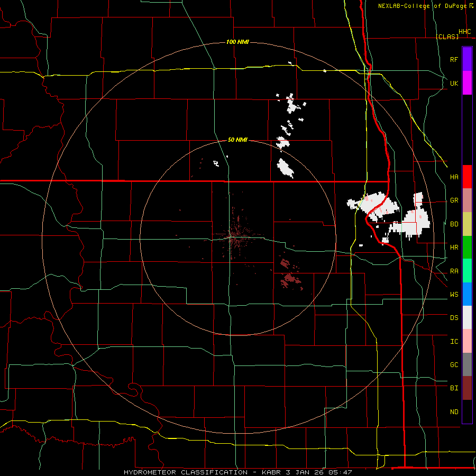The image size is (476, 476).
Task: Click the HA legend label
Action: click(454, 177)
